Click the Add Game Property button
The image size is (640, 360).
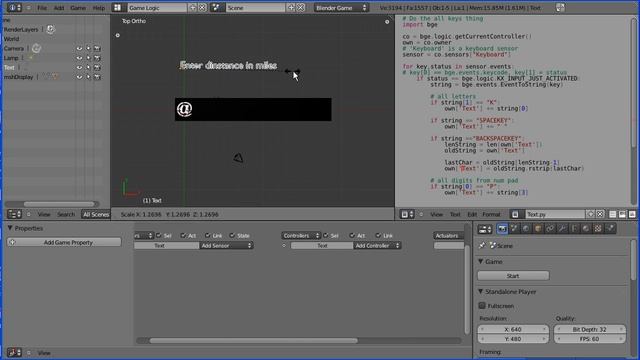[64, 242]
